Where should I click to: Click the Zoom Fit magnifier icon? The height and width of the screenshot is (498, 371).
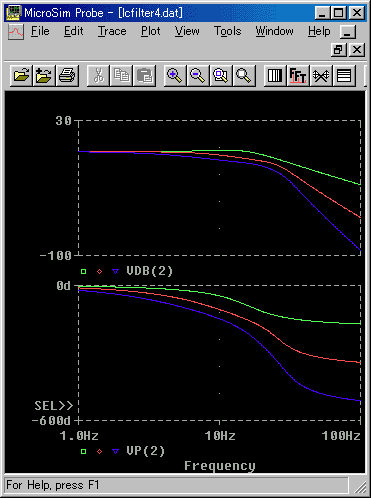click(244, 76)
